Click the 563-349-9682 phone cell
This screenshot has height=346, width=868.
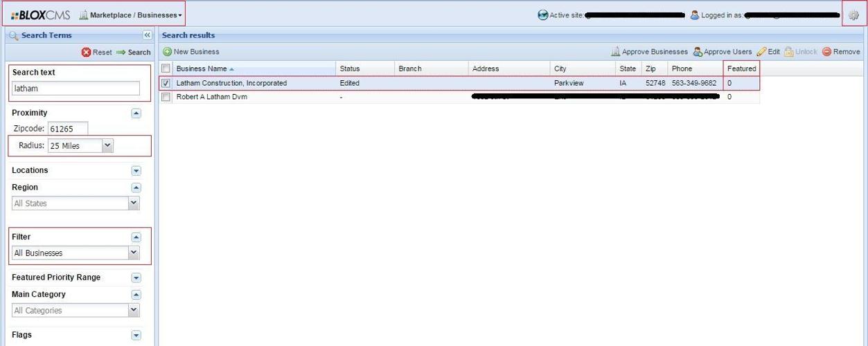[x=694, y=83]
